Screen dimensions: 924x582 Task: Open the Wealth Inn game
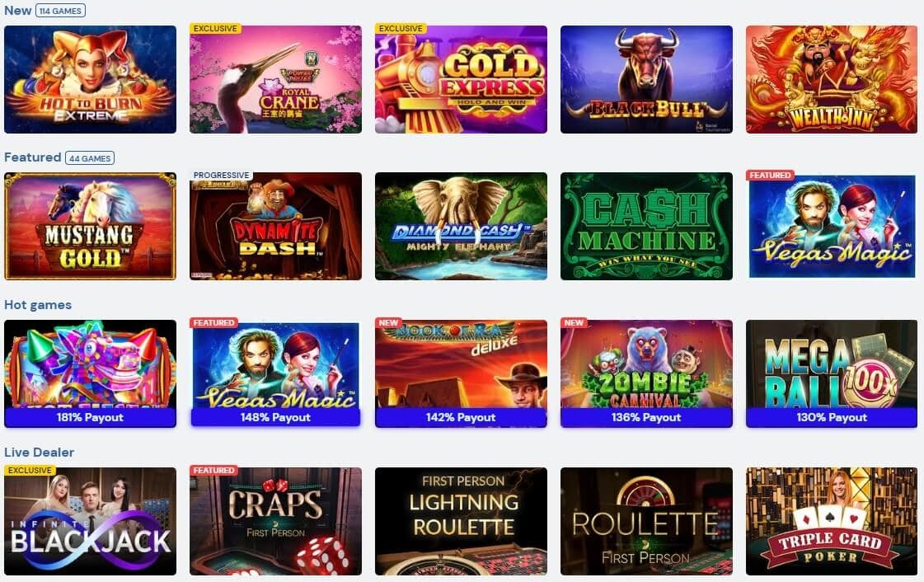tap(832, 79)
